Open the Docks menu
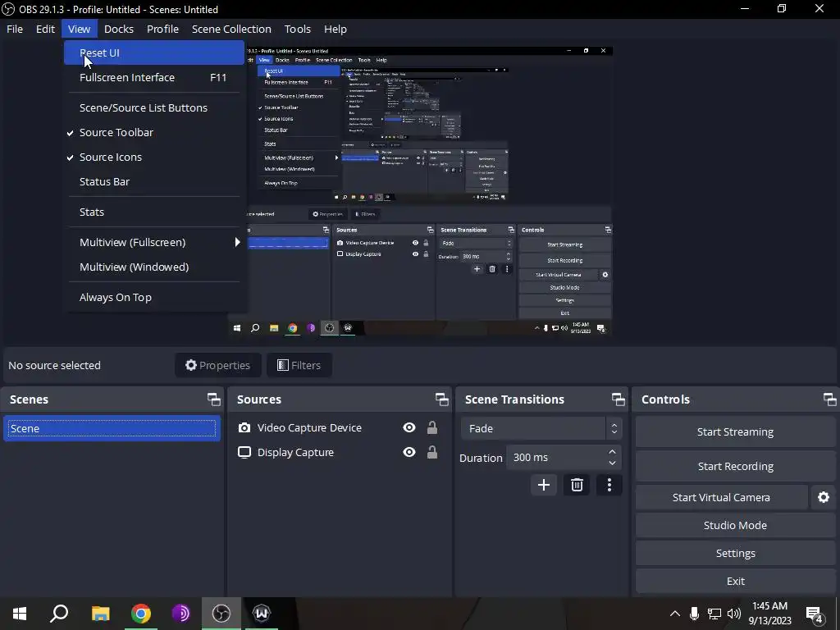This screenshot has height=630, width=840. [x=119, y=29]
